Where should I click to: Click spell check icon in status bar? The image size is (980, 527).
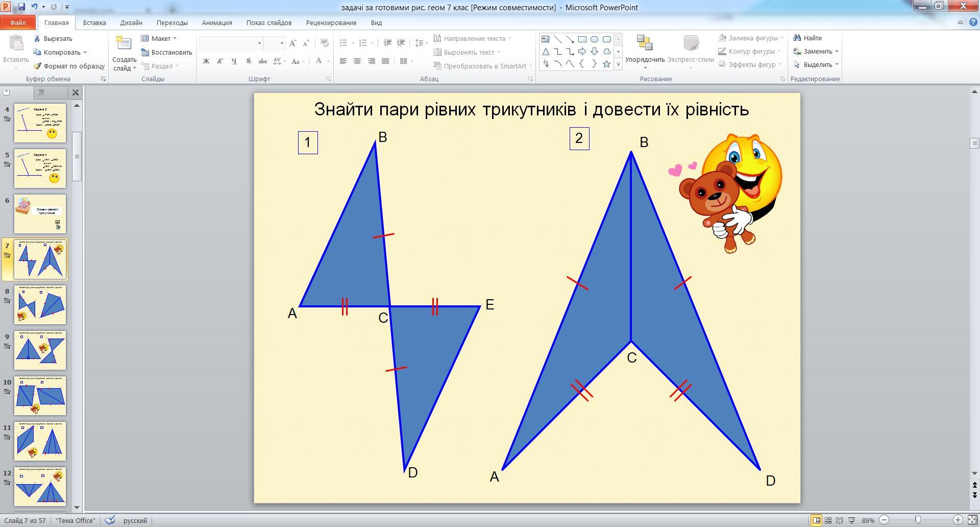tap(110, 520)
